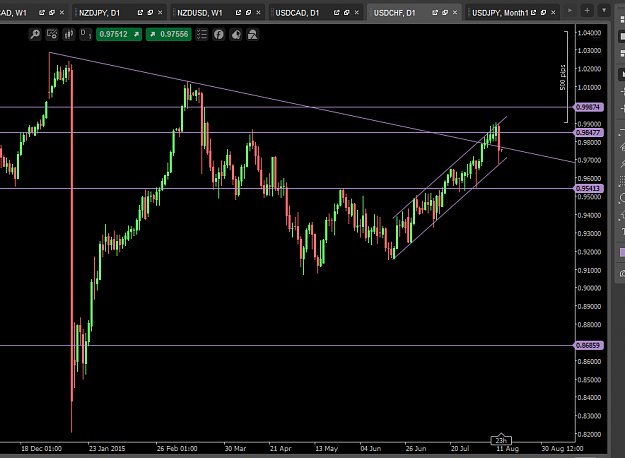Close the USDCHF, D1 tab
Image resolution: width=625 pixels, height=458 pixels.
click(x=455, y=13)
